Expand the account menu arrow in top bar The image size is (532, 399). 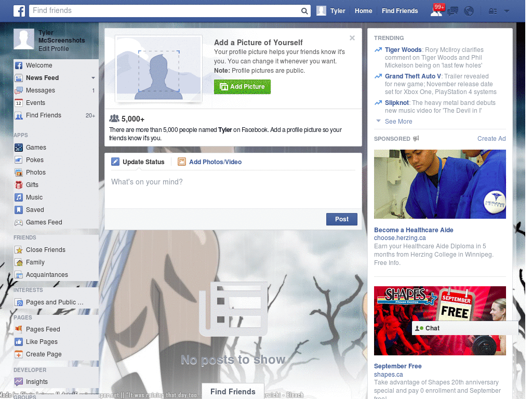[507, 11]
